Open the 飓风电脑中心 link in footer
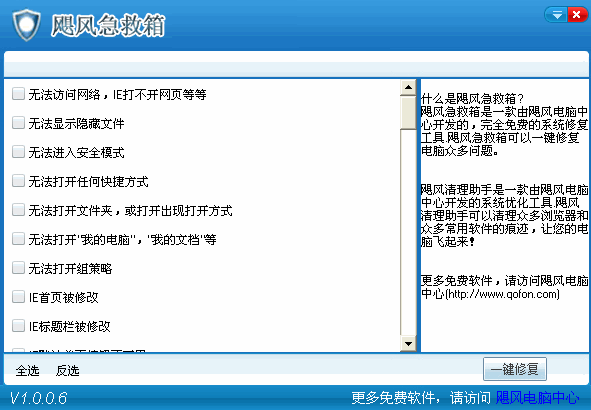 [x=537, y=398]
